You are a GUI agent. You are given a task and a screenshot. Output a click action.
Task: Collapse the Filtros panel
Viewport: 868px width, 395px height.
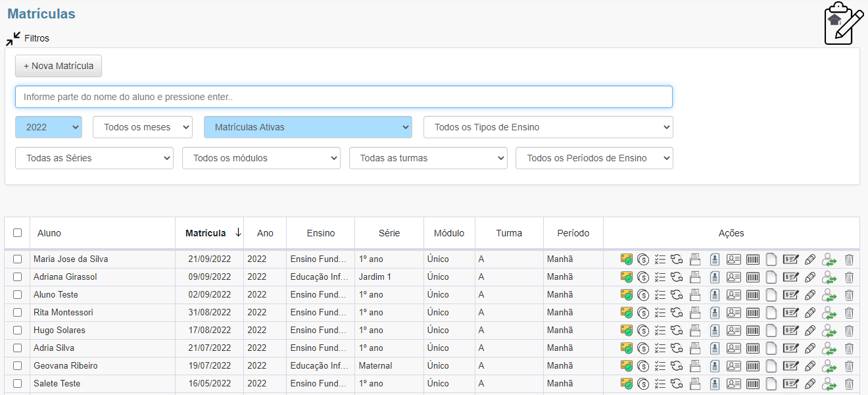click(x=27, y=38)
